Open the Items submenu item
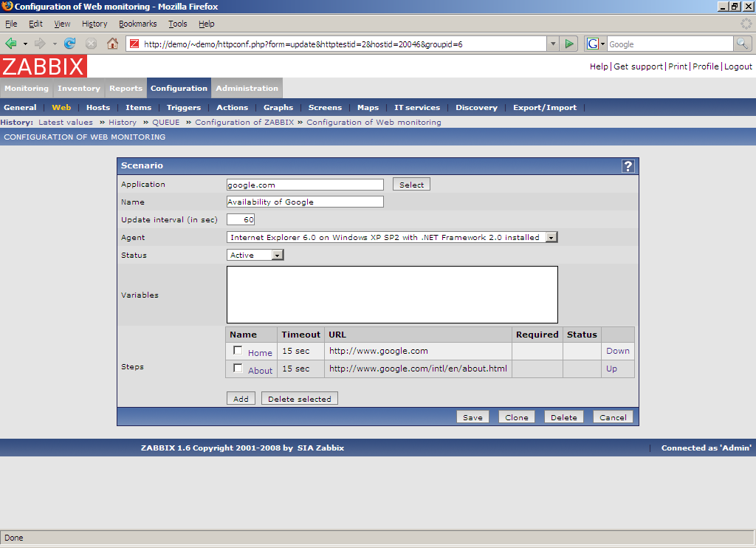The height and width of the screenshot is (548, 756). click(x=138, y=108)
